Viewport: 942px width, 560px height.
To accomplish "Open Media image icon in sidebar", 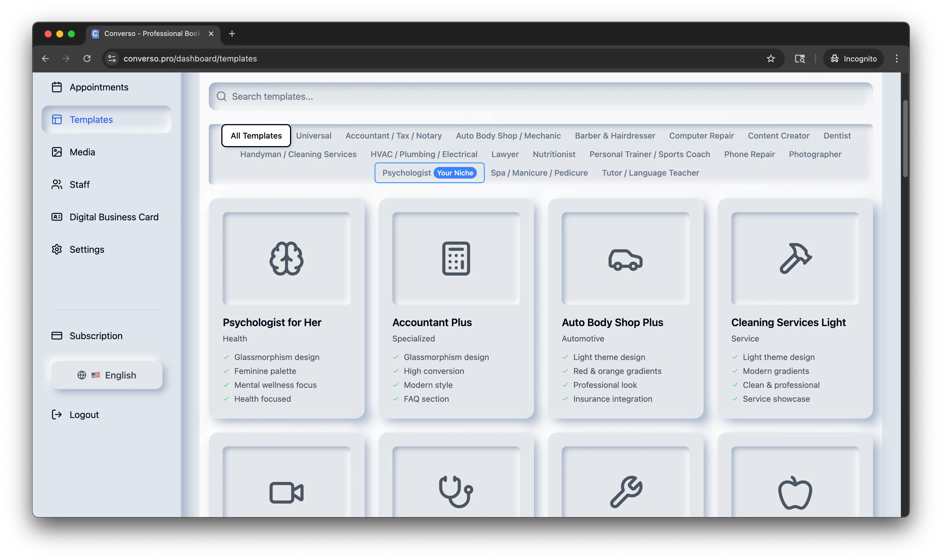I will pos(57,152).
